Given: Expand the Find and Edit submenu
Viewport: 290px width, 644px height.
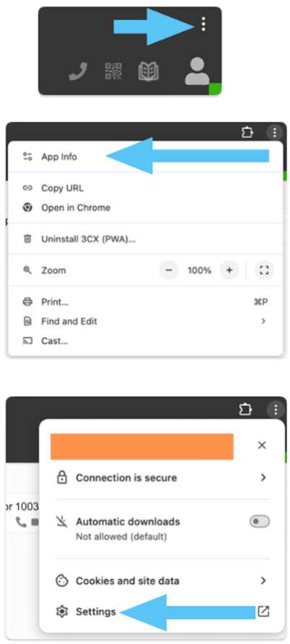Looking at the screenshot, I should [145, 321].
